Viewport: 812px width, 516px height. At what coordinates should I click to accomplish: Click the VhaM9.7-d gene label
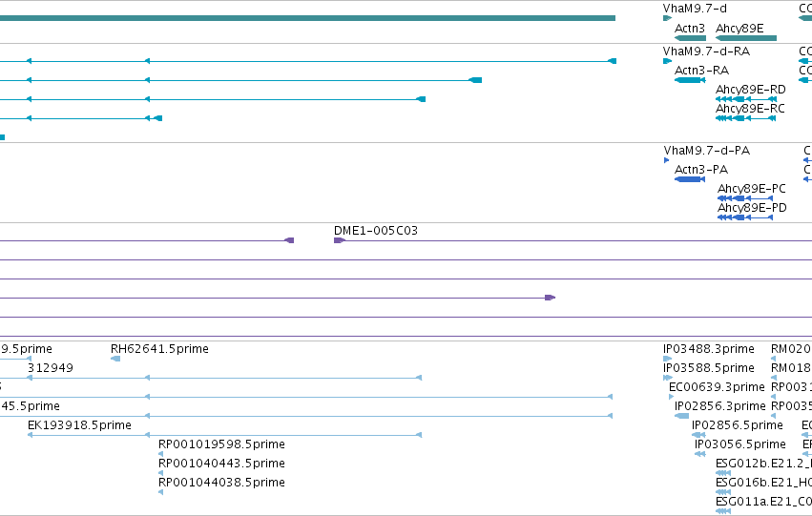click(695, 9)
